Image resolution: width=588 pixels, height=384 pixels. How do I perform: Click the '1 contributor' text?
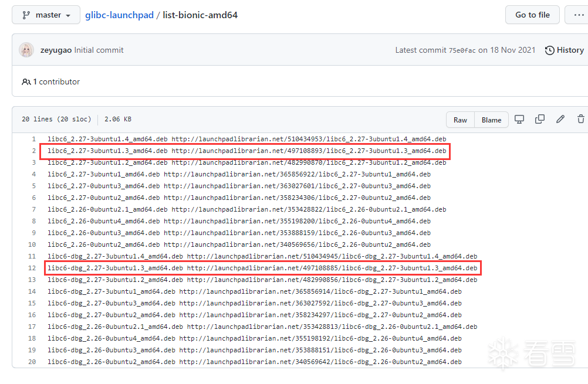(x=56, y=81)
